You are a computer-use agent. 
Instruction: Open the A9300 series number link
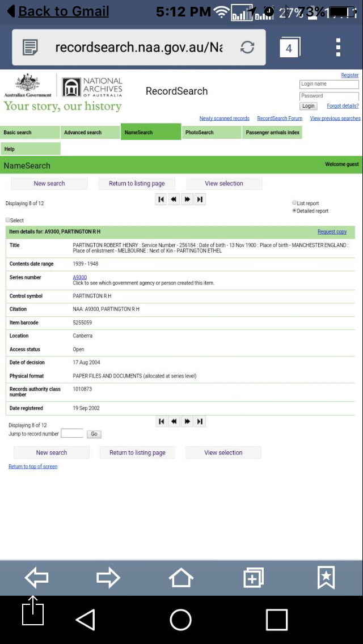(x=80, y=277)
